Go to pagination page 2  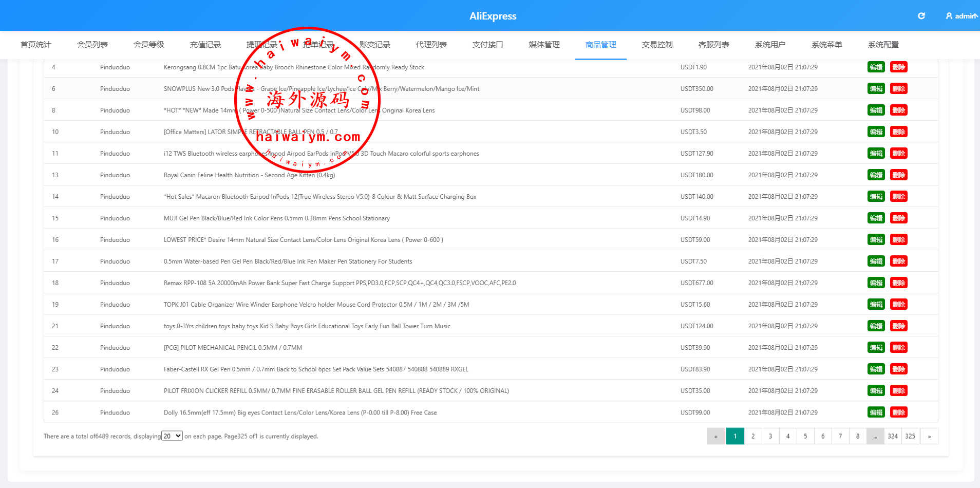[x=753, y=436]
